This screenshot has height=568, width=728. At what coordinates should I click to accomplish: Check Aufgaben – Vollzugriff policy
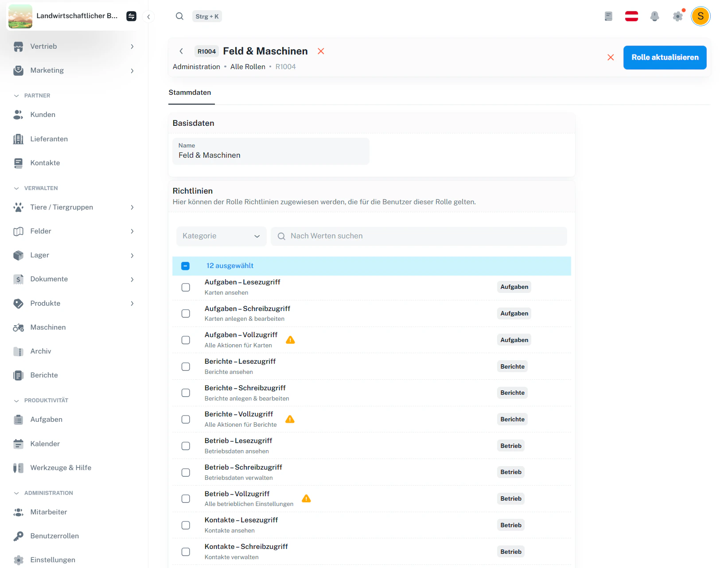click(x=186, y=340)
